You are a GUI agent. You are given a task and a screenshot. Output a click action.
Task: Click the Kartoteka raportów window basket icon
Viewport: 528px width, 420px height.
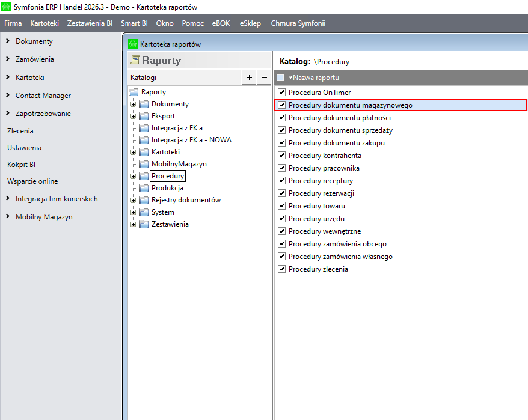tap(133, 44)
